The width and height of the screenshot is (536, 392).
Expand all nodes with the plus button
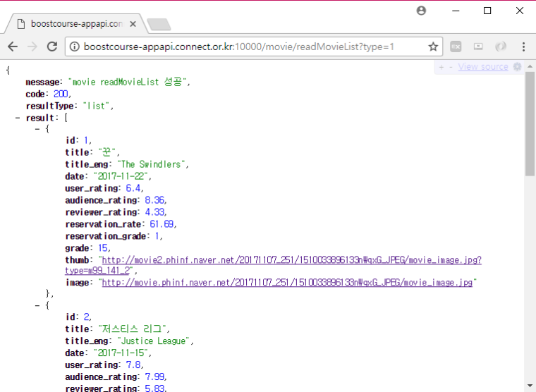pos(441,67)
